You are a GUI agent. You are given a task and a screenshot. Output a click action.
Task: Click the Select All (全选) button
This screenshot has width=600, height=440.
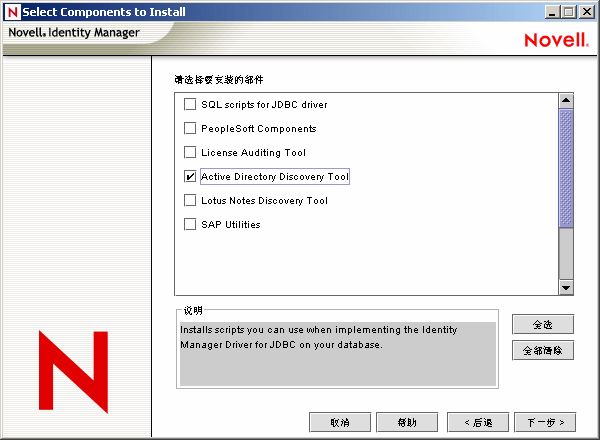tap(543, 324)
